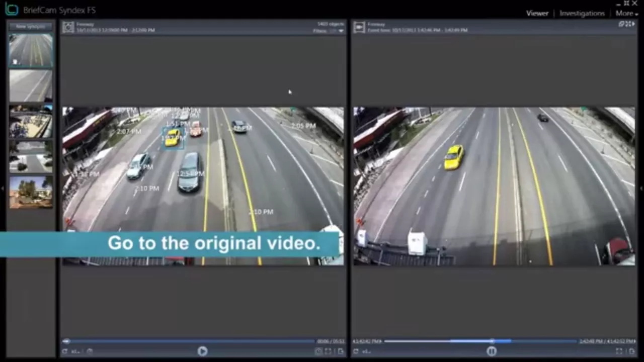This screenshot has width=644, height=362.
Task: Click the New synopsis button
Action: (x=31, y=27)
